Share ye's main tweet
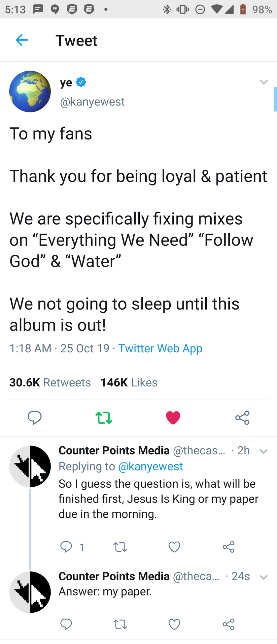 [242, 418]
